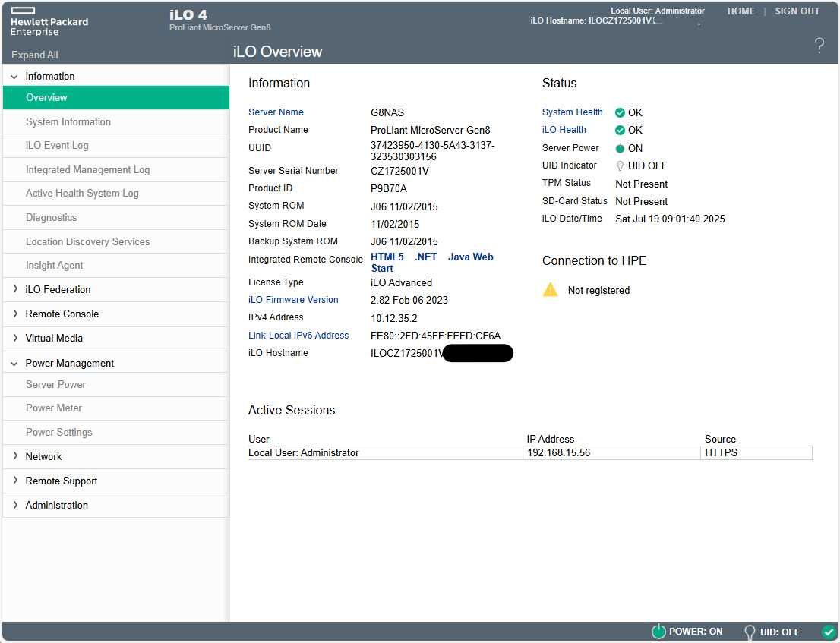The width and height of the screenshot is (840, 643).
Task: Click Expand All in sidebar header
Action: 35,55
